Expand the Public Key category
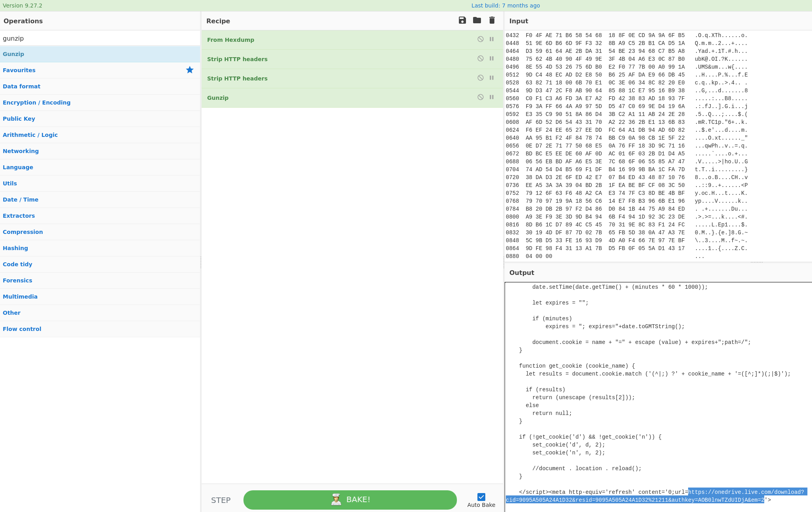This screenshot has height=512, width=812. pyautogui.click(x=100, y=119)
